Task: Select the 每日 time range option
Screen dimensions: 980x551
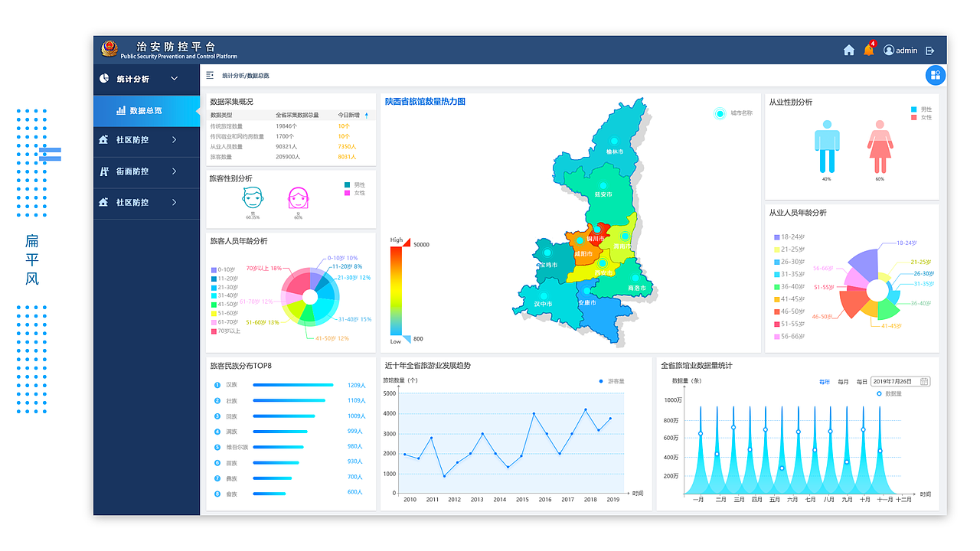Action: (x=862, y=381)
